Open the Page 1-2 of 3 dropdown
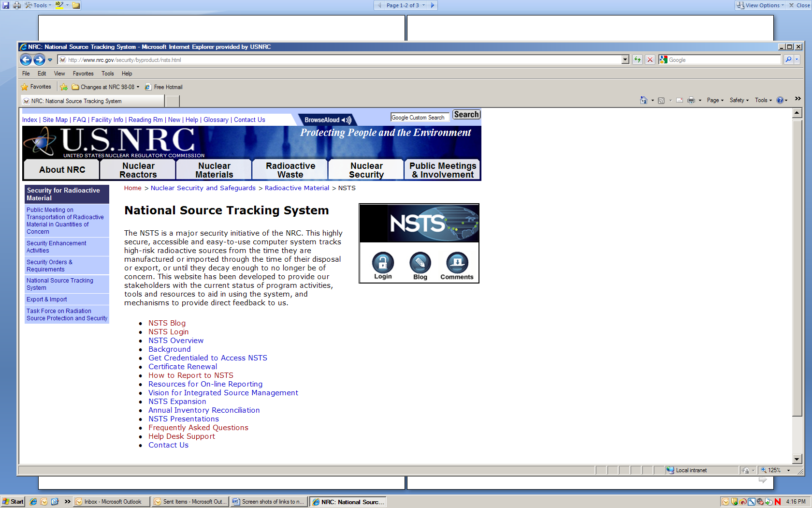812x508 pixels. point(406,5)
